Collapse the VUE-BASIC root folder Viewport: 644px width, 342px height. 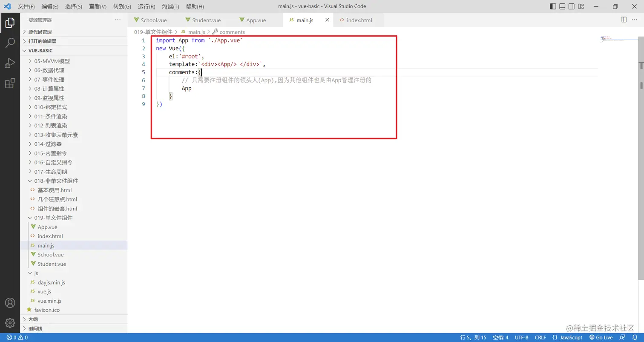click(74, 51)
